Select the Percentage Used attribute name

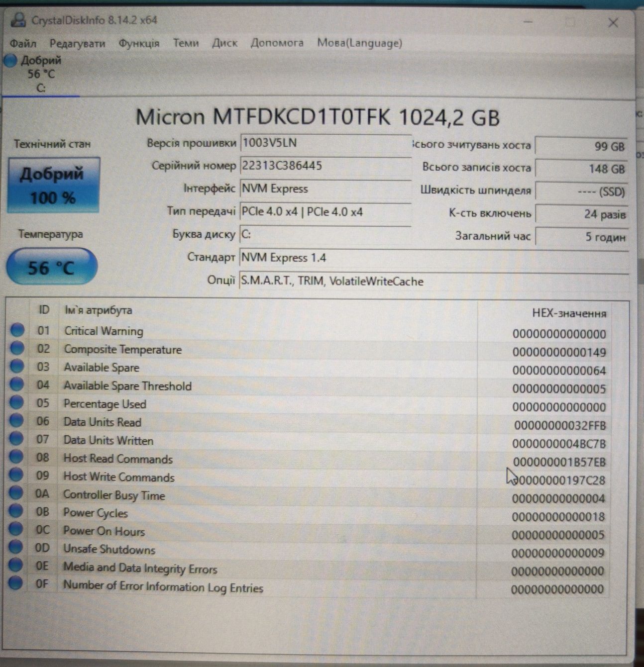[105, 403]
